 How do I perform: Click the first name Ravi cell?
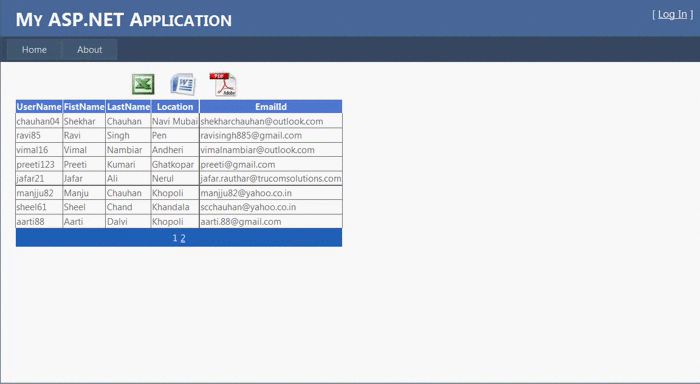(x=84, y=135)
